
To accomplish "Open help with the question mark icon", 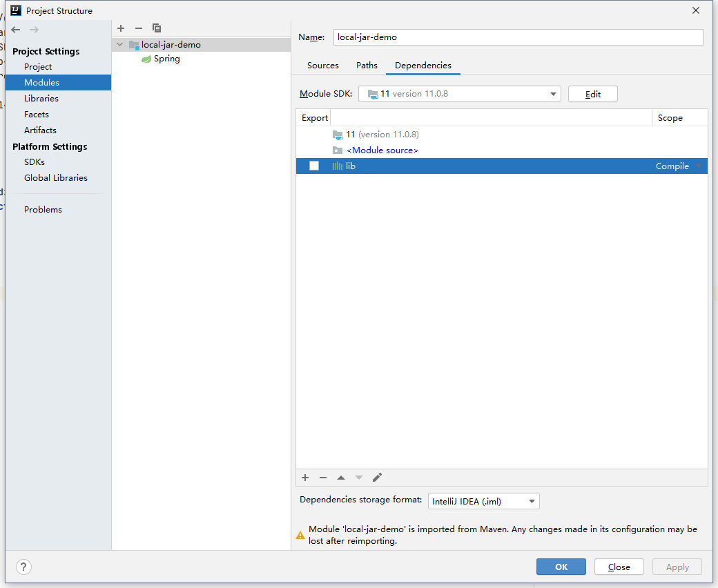I will tap(23, 567).
